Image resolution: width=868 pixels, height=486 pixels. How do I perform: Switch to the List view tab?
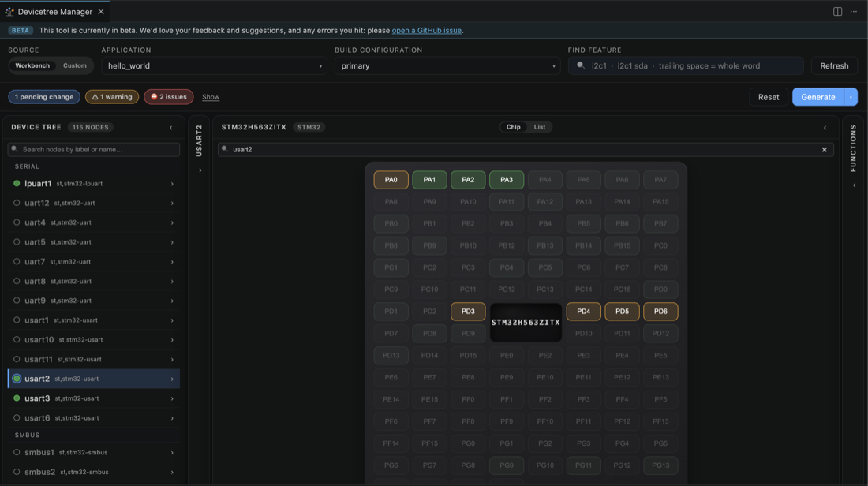tap(539, 127)
